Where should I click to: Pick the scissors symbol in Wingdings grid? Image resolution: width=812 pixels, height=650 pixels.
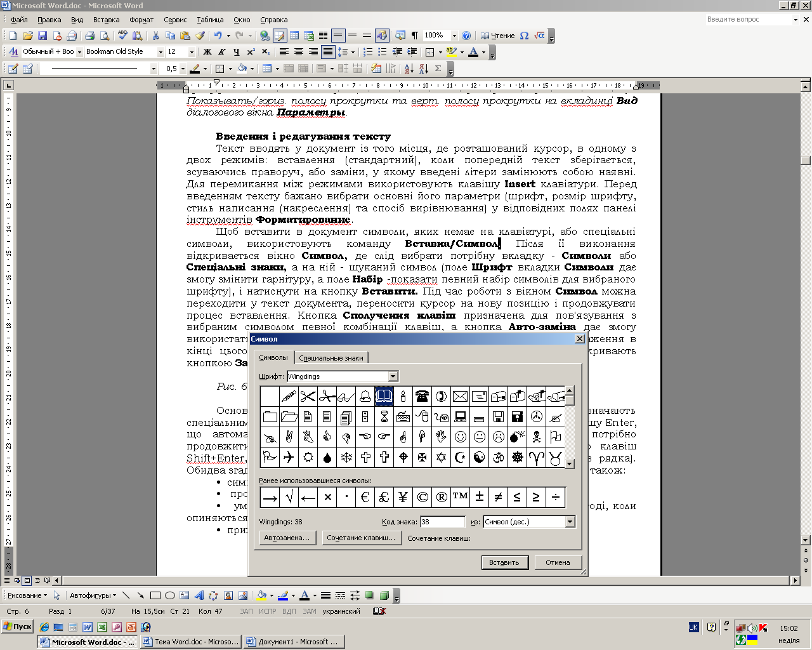(308, 397)
